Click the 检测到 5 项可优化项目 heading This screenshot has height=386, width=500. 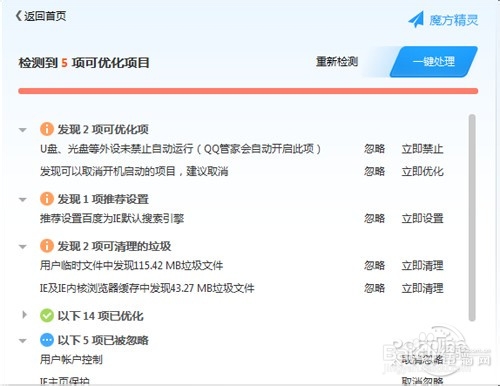click(84, 63)
